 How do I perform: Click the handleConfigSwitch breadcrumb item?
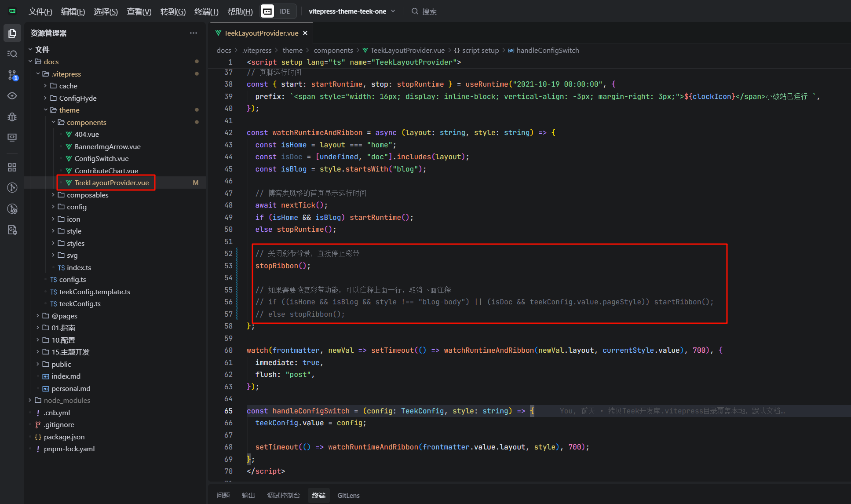click(547, 50)
